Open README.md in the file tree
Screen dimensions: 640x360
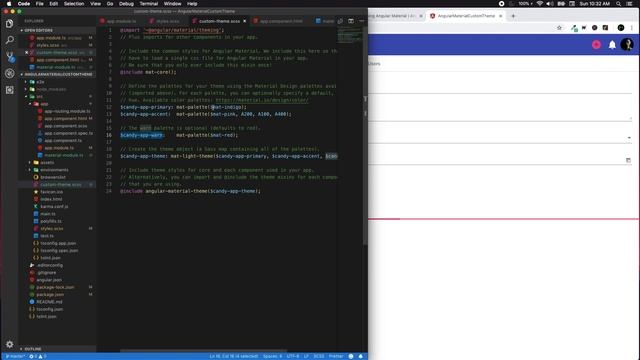coord(49,302)
